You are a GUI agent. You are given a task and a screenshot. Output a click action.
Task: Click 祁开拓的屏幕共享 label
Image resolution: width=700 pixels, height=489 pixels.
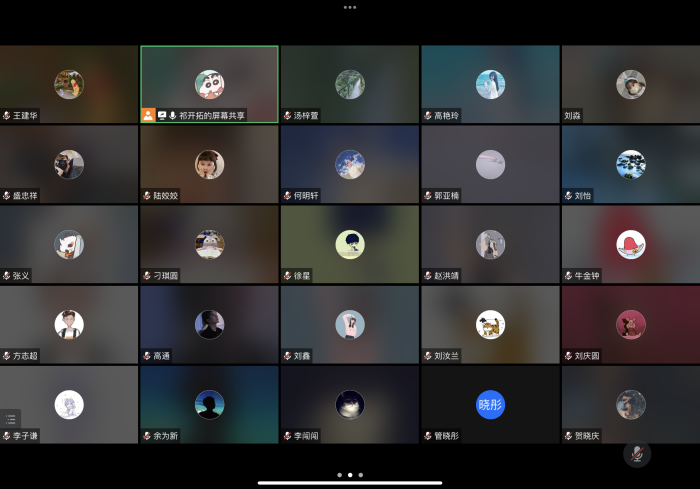(211, 116)
